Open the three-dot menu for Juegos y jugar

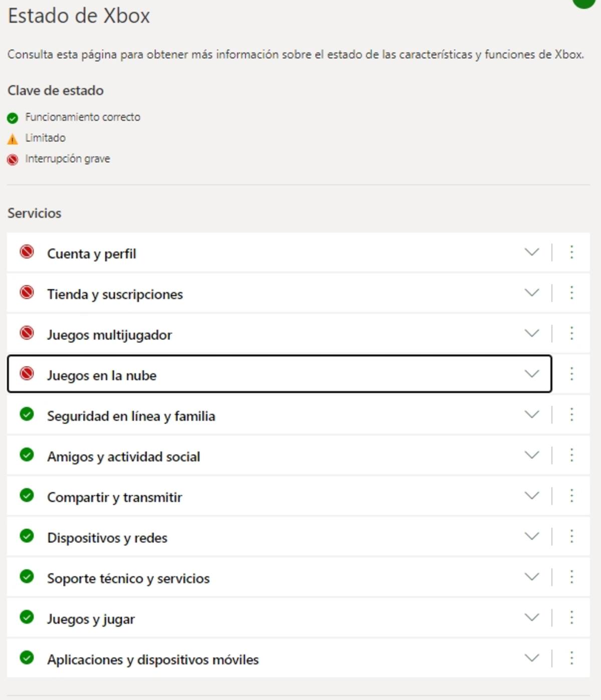click(571, 617)
